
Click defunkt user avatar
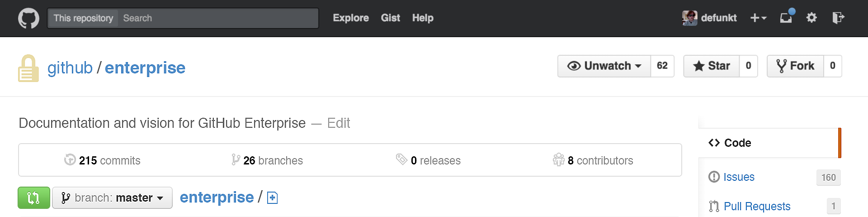(x=689, y=18)
